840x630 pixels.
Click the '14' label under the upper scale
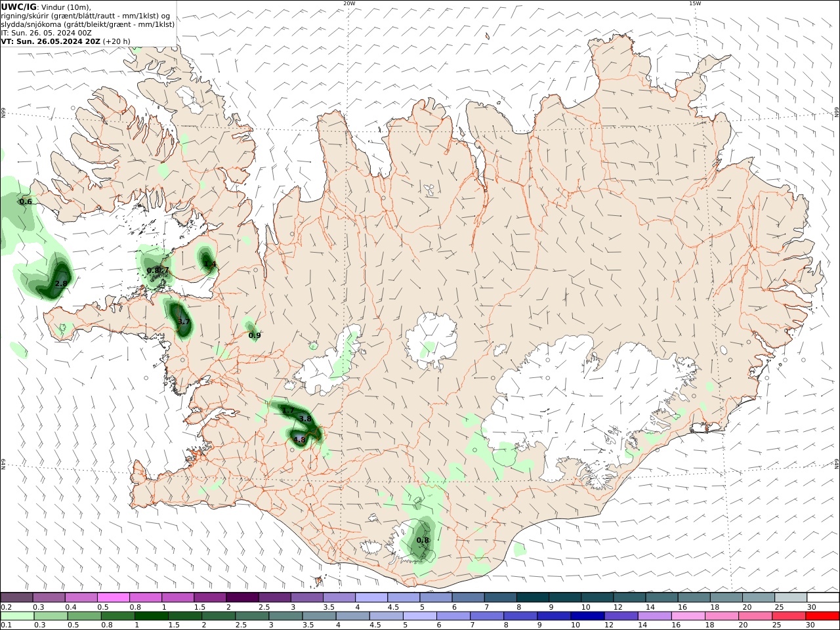tap(650, 607)
